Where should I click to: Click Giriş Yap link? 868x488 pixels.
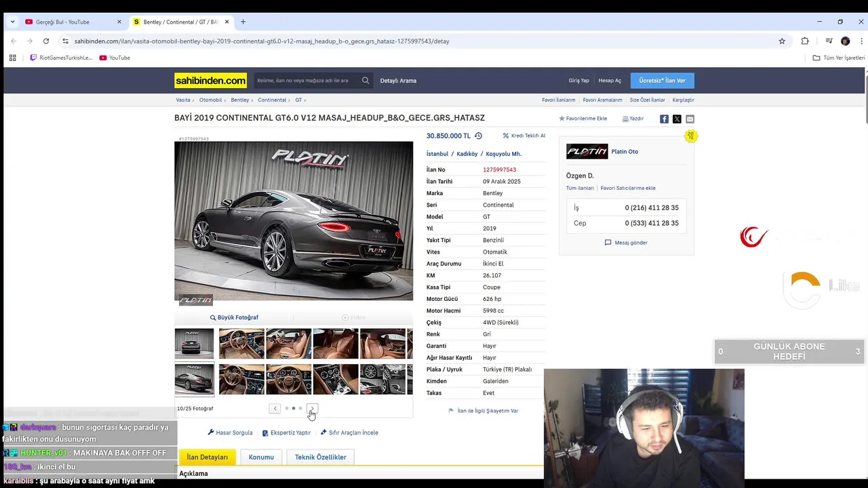coord(578,81)
